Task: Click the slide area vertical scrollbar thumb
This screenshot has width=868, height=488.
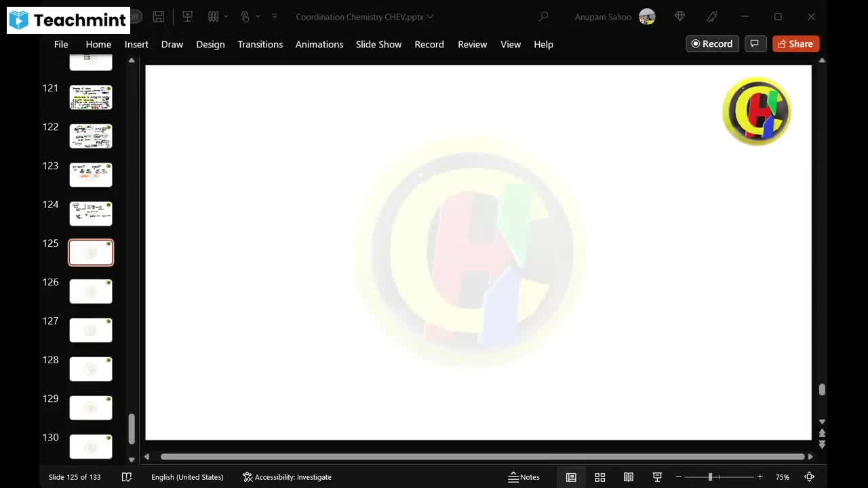Action: (822, 390)
